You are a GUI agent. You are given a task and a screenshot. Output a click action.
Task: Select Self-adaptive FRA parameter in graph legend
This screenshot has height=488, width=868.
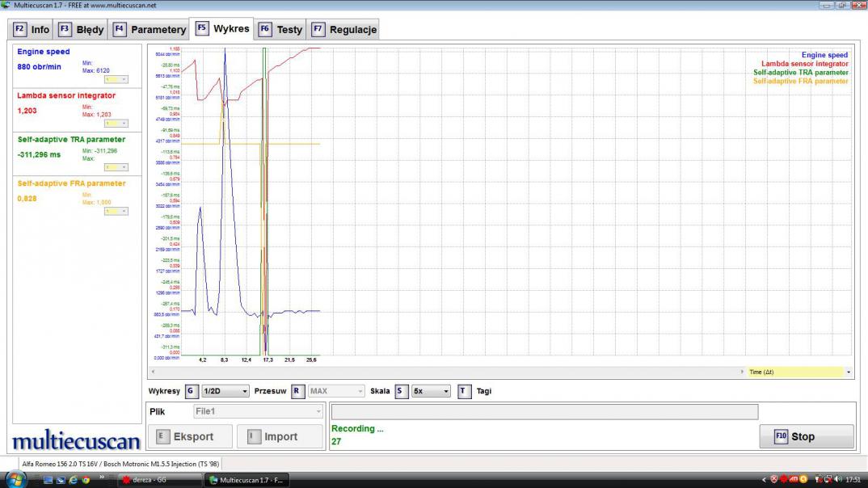800,82
